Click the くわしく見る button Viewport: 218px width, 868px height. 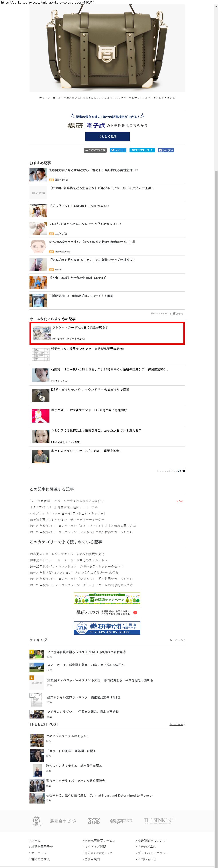coord(108,136)
